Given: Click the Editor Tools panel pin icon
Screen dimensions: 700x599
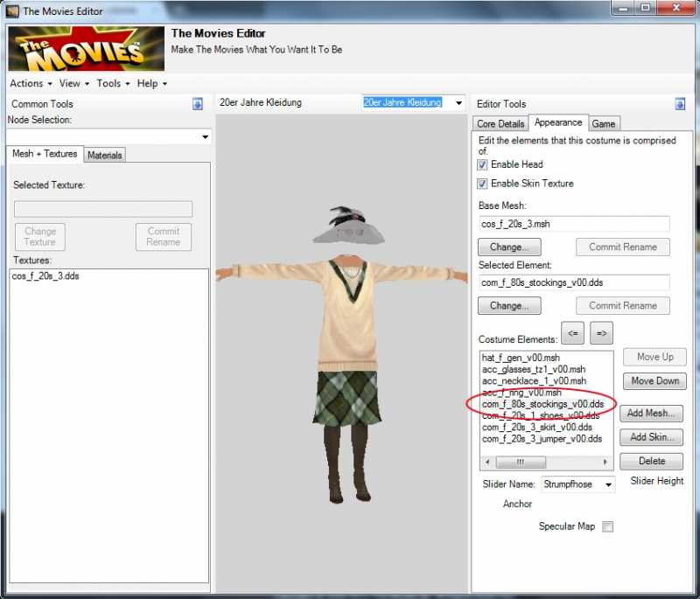Looking at the screenshot, I should (x=680, y=104).
